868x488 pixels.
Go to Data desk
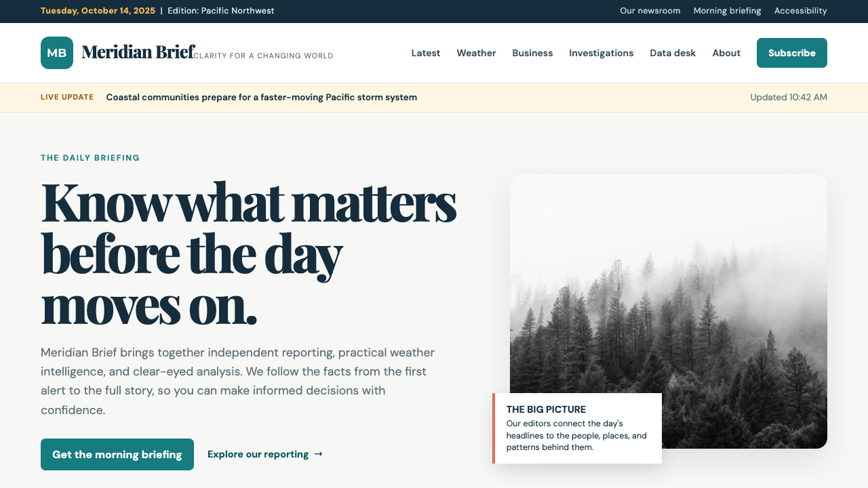pos(673,53)
